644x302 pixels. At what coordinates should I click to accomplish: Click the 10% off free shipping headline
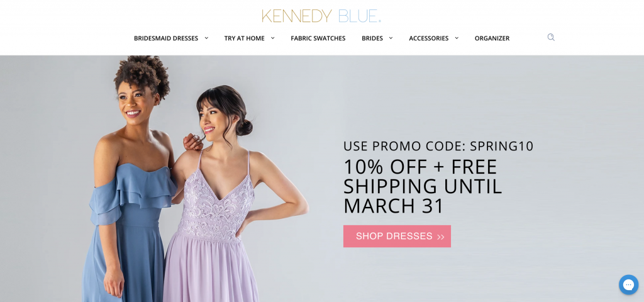(x=423, y=186)
